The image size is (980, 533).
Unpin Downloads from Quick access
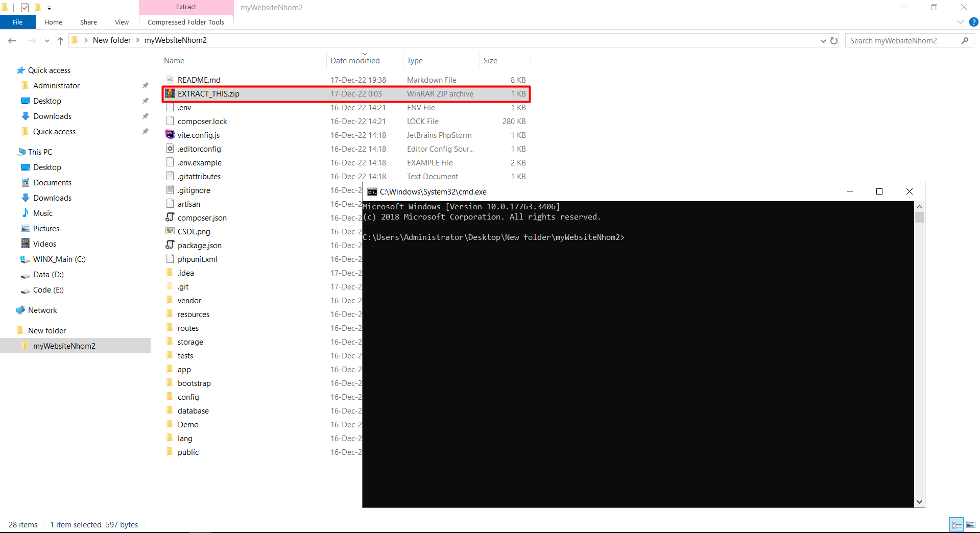(145, 116)
